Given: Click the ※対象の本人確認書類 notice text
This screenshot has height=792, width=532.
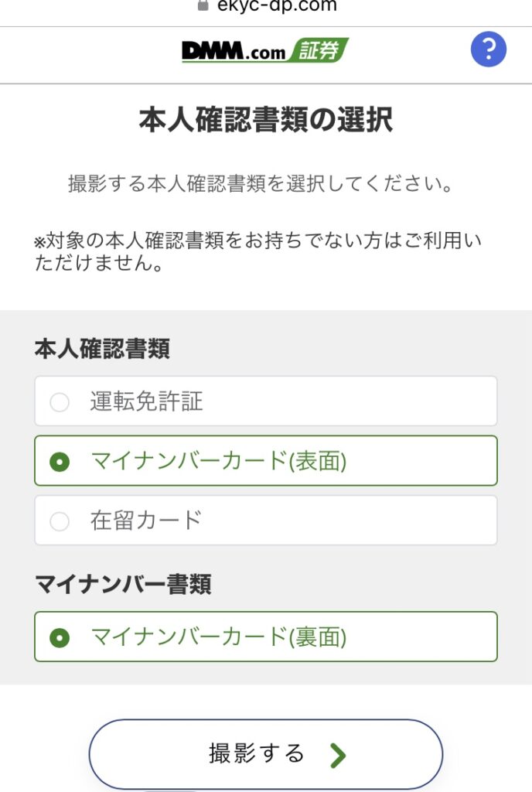Looking at the screenshot, I should coord(257,251).
